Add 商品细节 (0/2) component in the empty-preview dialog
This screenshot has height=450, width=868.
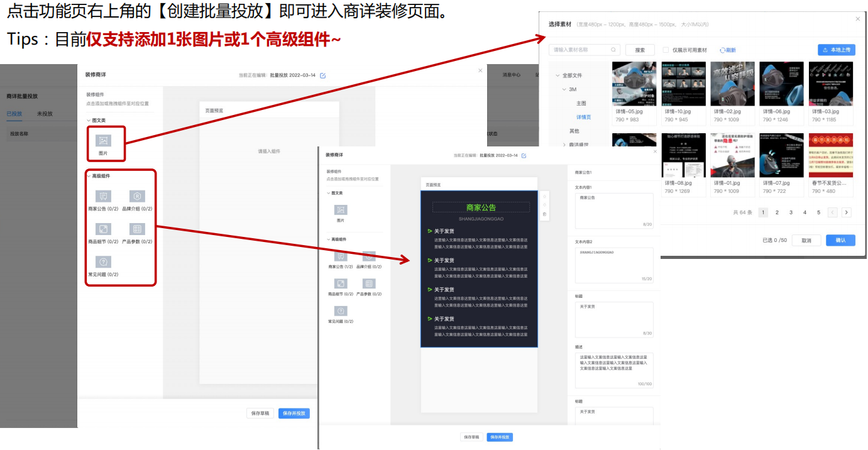104,229
